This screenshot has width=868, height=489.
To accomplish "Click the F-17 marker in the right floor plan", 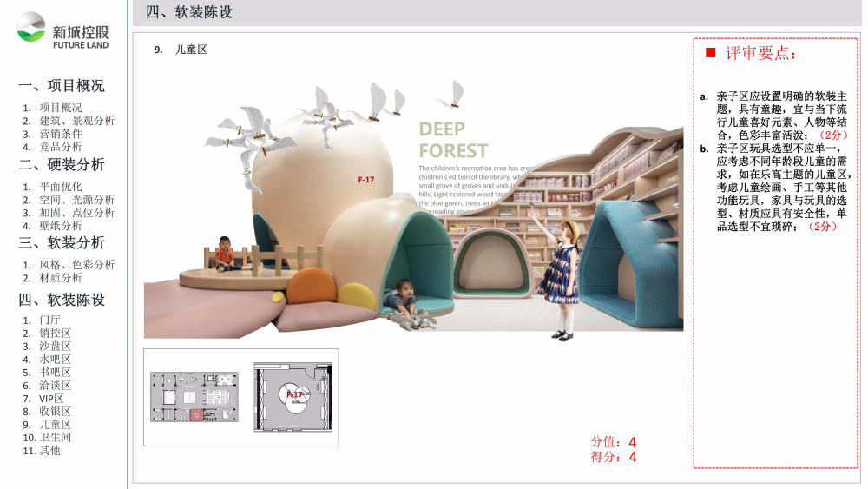I will tap(296, 395).
